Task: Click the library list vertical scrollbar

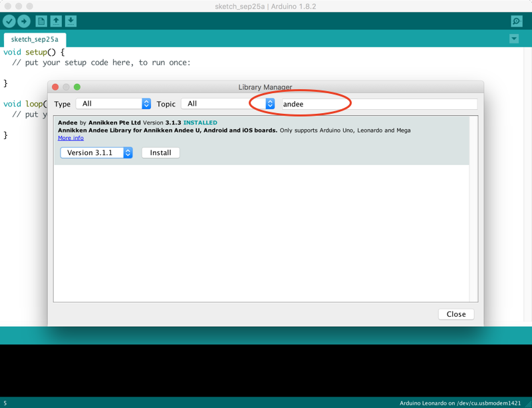Action: click(x=473, y=208)
